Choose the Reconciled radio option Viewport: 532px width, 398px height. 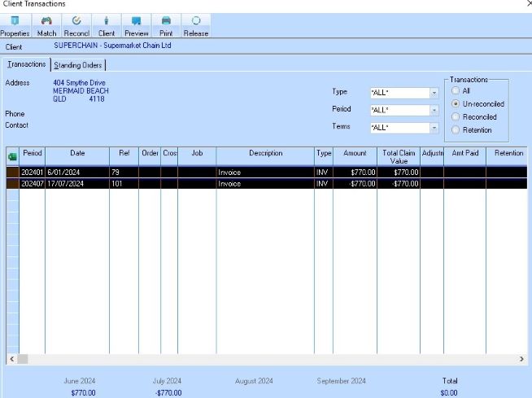pos(456,117)
